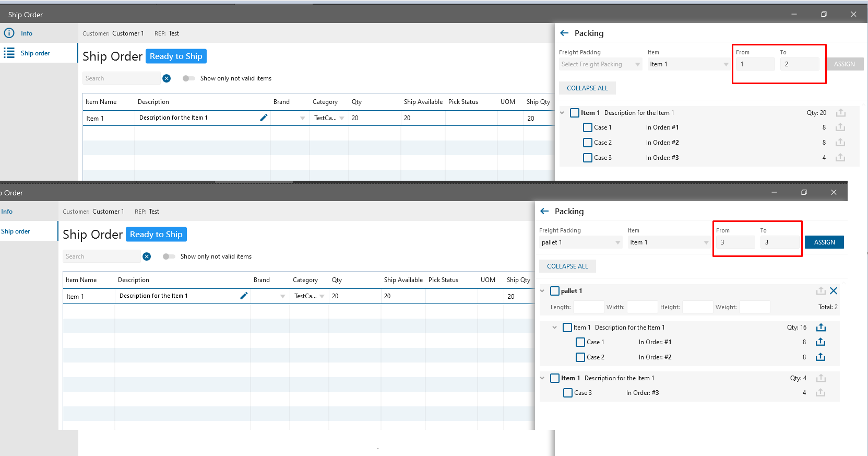Open Freight Packing dropdown showing pallet 1
Screen dimensions: 868x456
pos(580,242)
